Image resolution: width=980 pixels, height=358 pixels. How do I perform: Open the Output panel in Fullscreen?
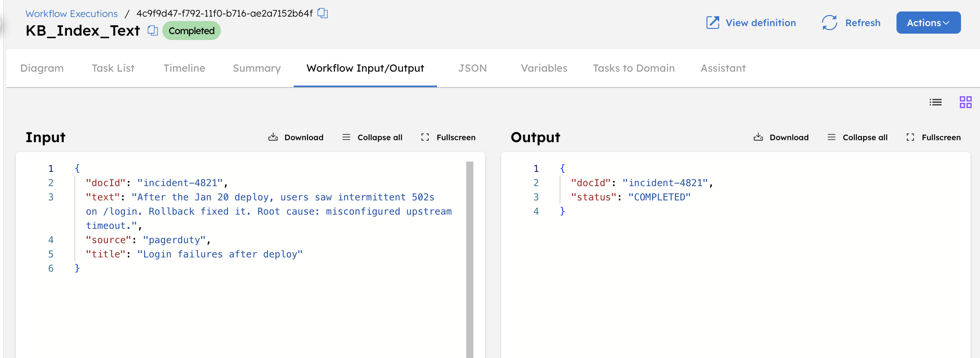pos(933,137)
